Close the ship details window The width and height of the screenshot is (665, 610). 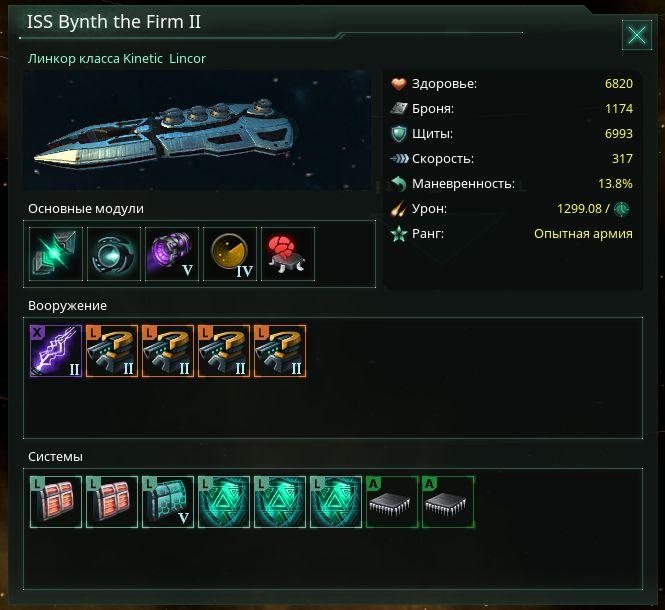point(637,36)
